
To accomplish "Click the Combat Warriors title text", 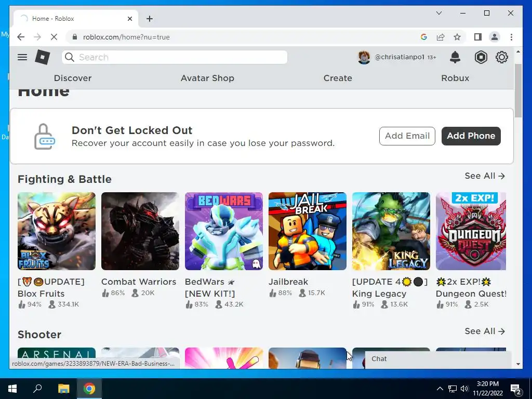I will [x=139, y=282].
